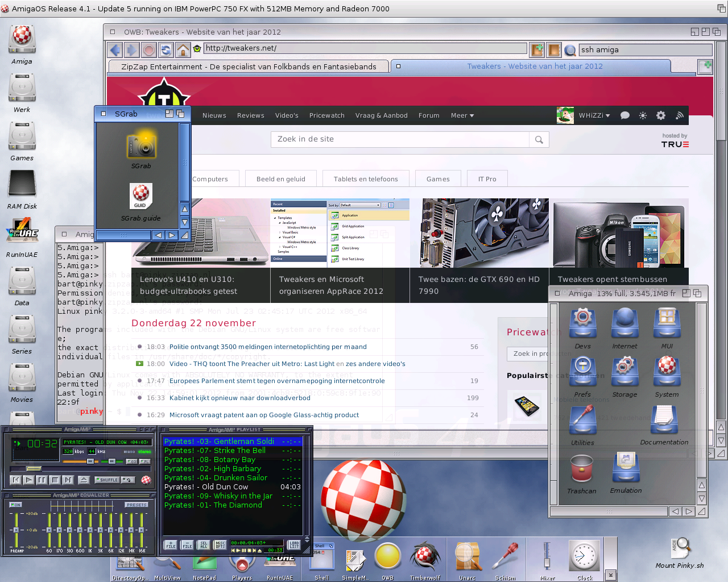Click equalizer PREAMP slider
The width and height of the screenshot is (728, 582).
coord(16,530)
